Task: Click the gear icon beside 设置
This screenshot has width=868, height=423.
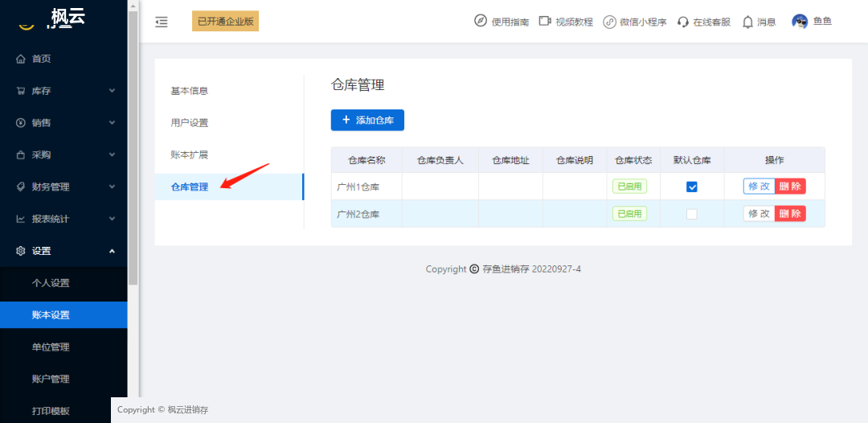Action: pyautogui.click(x=20, y=251)
